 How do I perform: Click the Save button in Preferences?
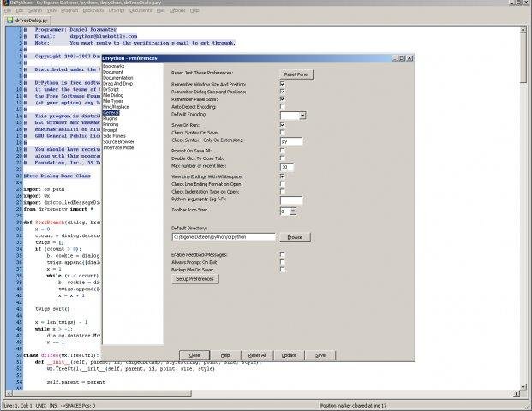click(x=320, y=355)
